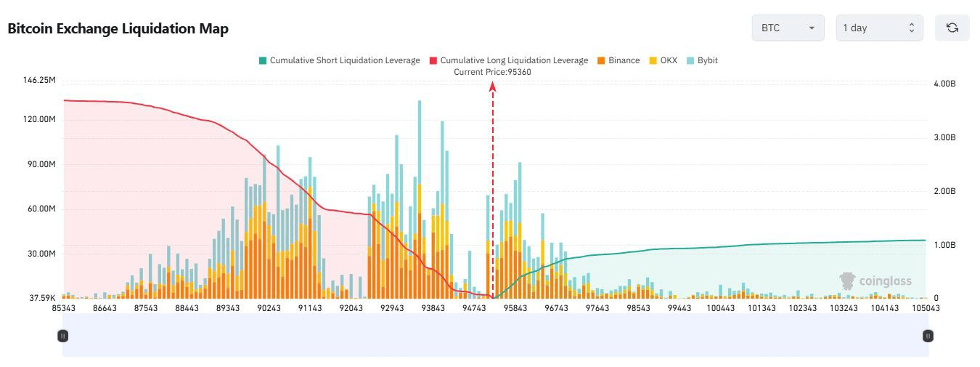
Task: Click the 100443 x-axis price label
Action: pyautogui.click(x=721, y=308)
